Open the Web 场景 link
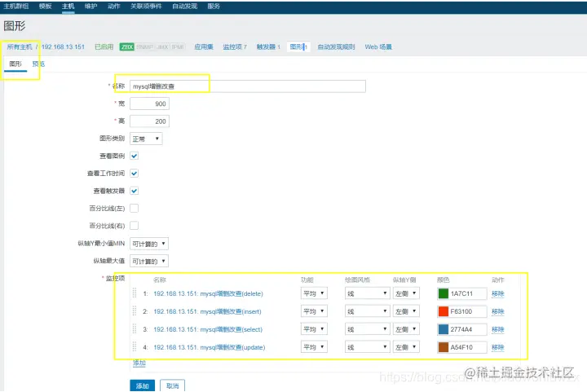The width and height of the screenshot is (587, 392). coord(378,46)
